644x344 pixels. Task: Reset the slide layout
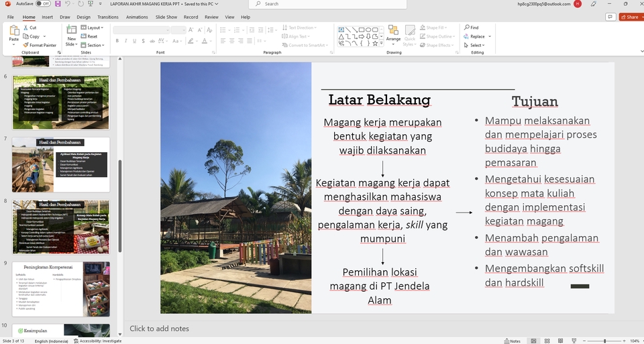[89, 36]
